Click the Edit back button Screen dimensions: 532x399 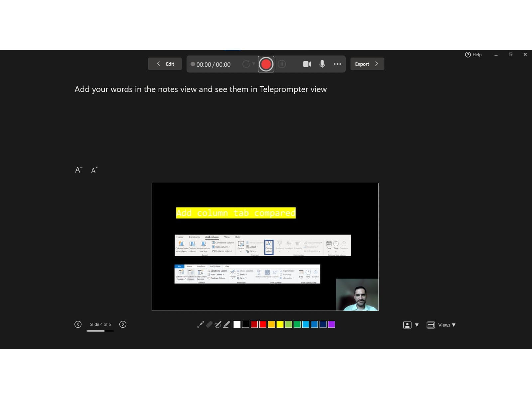point(165,64)
